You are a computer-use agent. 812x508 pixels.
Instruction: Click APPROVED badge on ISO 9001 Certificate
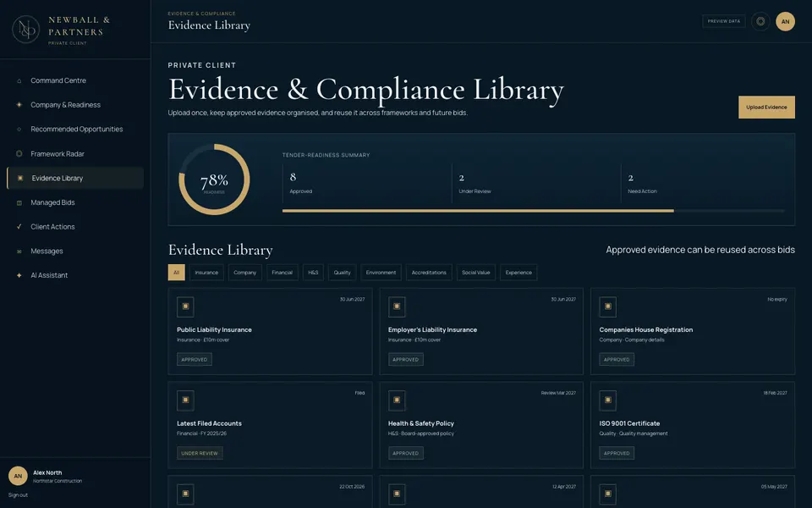(x=617, y=453)
